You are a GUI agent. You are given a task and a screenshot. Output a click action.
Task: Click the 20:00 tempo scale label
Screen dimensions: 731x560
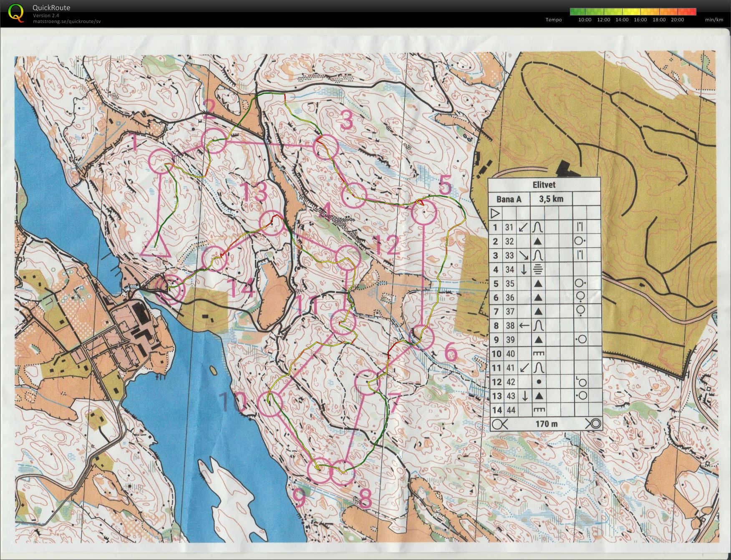pos(677,20)
